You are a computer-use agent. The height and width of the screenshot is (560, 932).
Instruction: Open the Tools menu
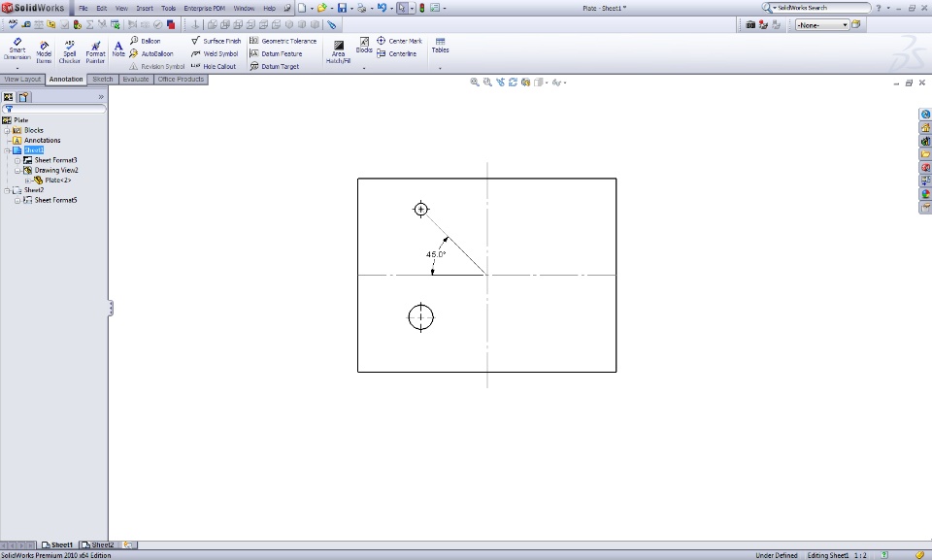coord(168,9)
